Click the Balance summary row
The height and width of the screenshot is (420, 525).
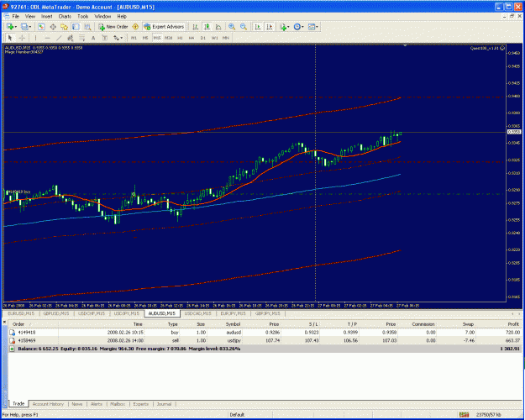pyautogui.click(x=265, y=349)
